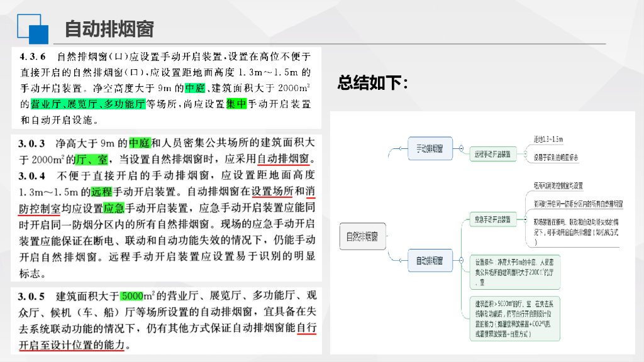Click the highlighted word 远程

click(x=101, y=192)
